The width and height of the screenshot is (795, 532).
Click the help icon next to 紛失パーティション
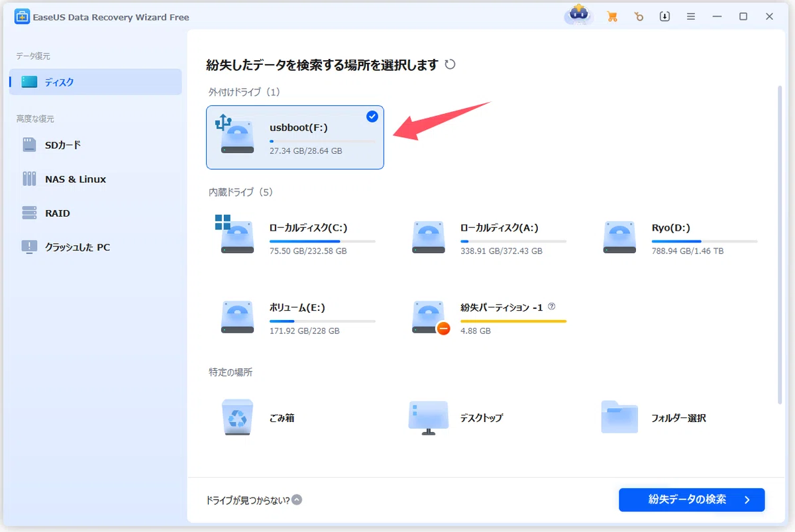tap(552, 307)
